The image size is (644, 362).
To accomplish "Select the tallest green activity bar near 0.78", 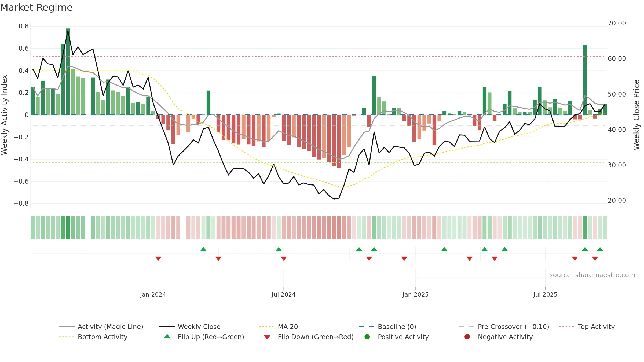I will (x=68, y=72).
